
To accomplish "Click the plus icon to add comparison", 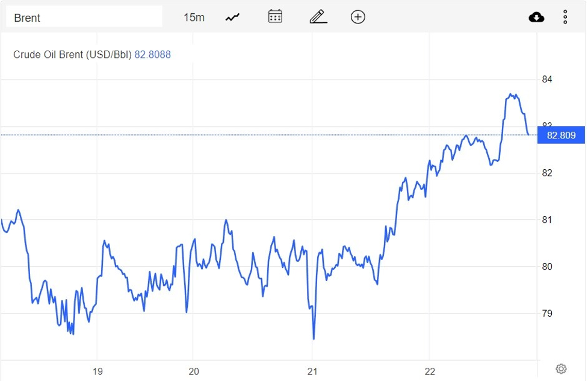I will 358,17.
